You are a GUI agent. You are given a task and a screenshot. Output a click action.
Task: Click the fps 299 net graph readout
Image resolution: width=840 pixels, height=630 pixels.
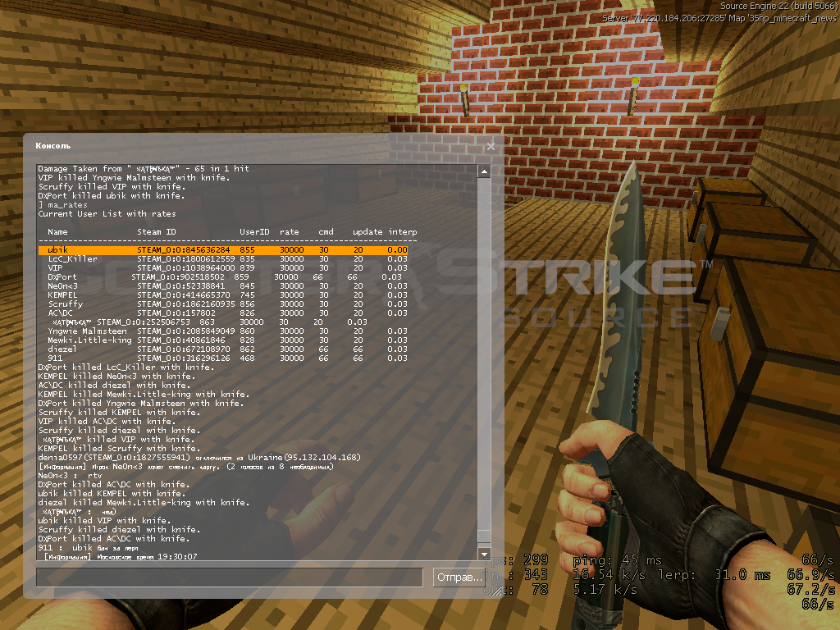517,560
